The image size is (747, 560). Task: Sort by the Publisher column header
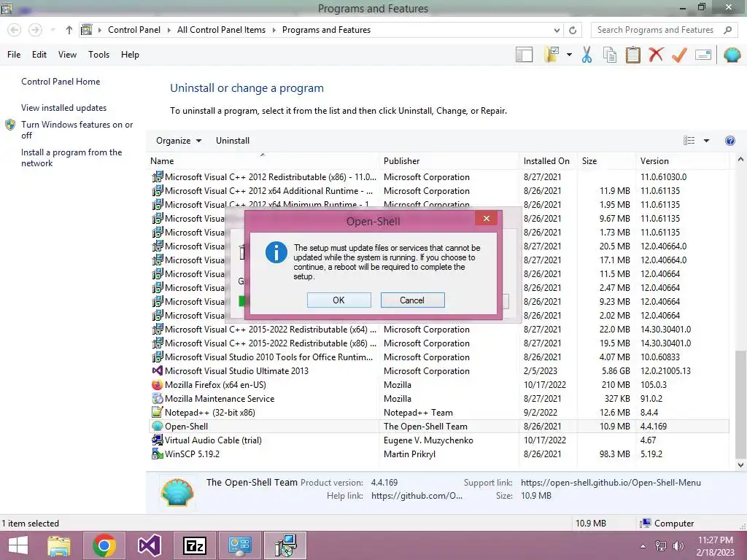(x=449, y=161)
